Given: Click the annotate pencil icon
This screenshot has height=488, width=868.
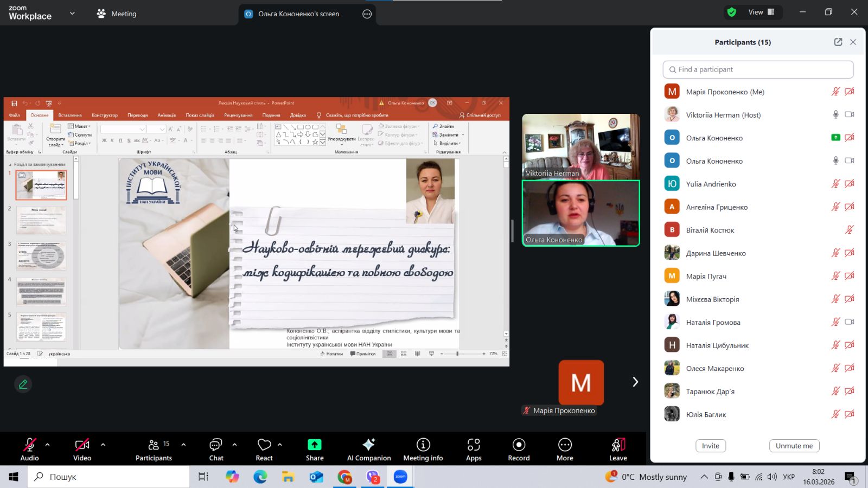Looking at the screenshot, I should (x=23, y=384).
